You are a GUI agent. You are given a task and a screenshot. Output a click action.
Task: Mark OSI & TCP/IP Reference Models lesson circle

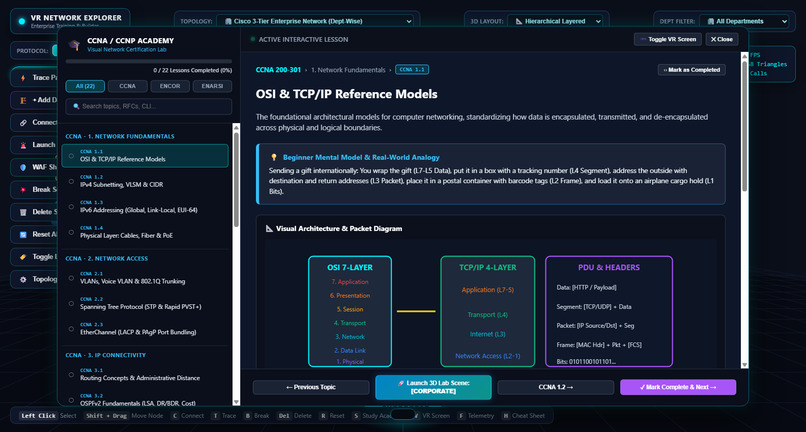pyautogui.click(x=71, y=156)
